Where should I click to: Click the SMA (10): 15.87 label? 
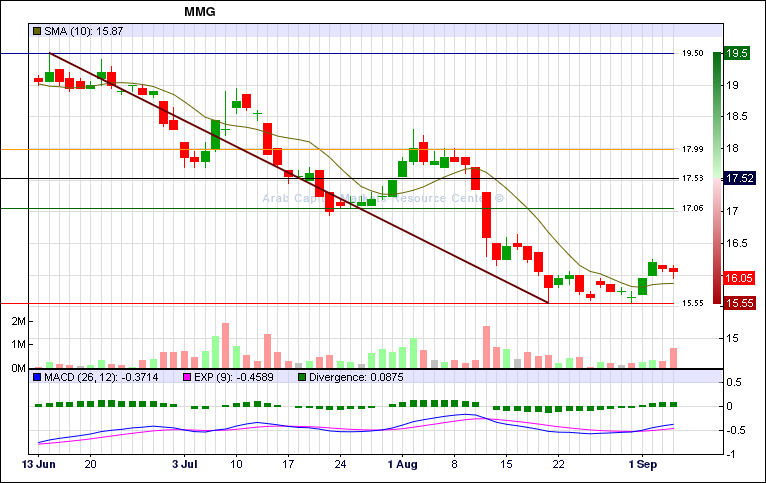[84, 31]
